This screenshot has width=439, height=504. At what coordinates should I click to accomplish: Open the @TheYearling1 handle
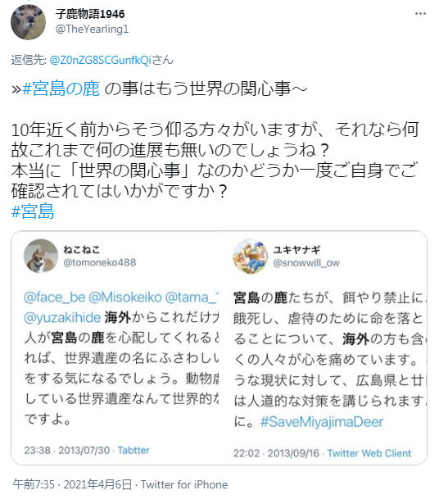pos(92,29)
